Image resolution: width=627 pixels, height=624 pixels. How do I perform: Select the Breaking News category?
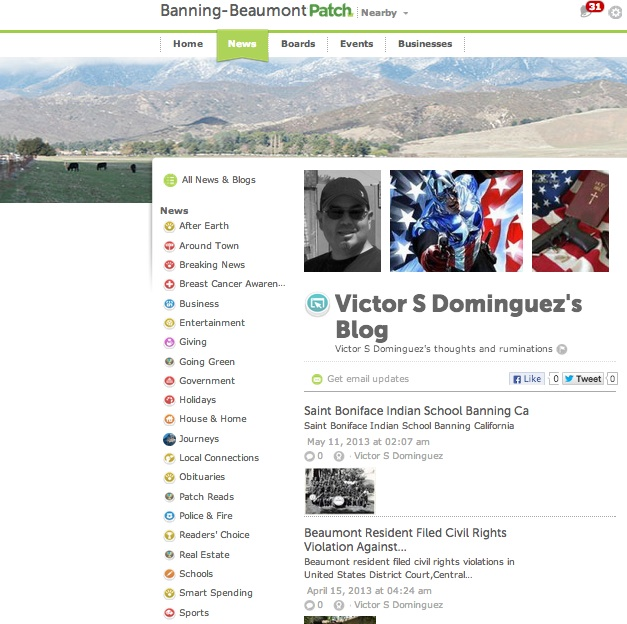(212, 265)
